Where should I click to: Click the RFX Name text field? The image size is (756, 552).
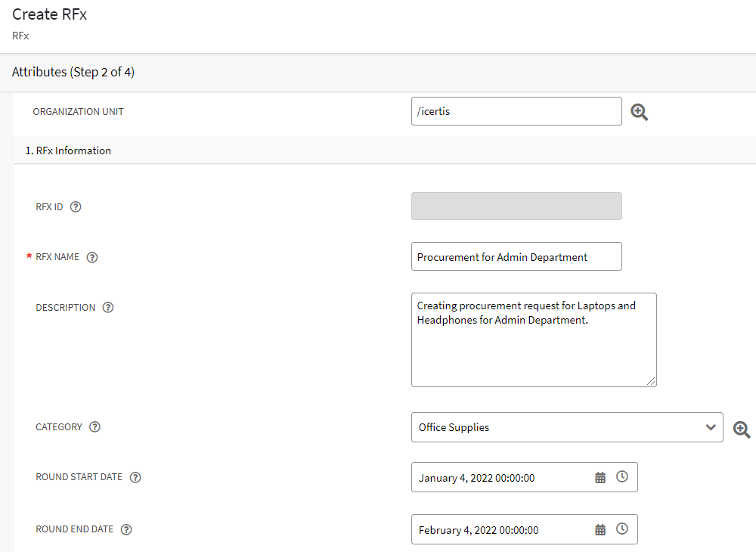[x=516, y=256]
